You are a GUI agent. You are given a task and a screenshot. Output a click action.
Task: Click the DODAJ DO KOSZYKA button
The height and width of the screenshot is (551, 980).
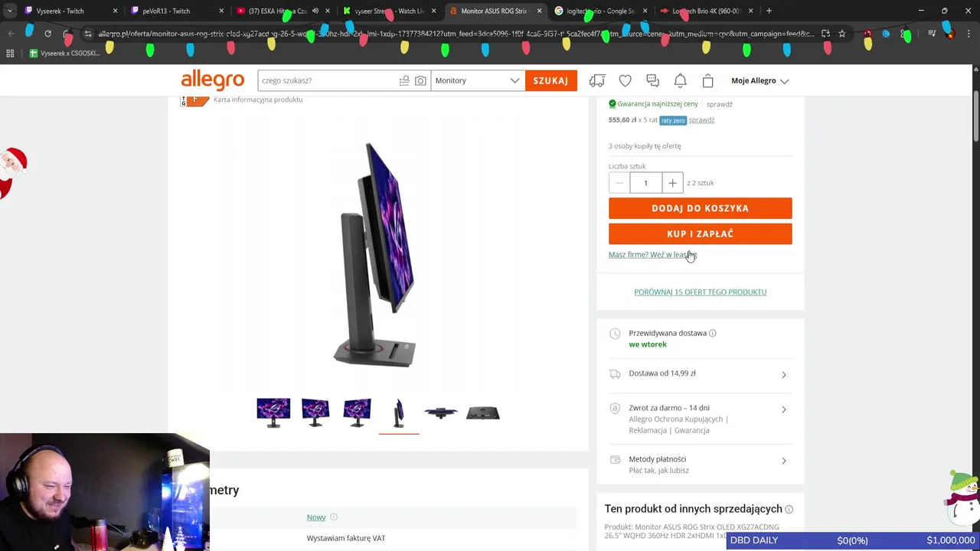(x=700, y=208)
